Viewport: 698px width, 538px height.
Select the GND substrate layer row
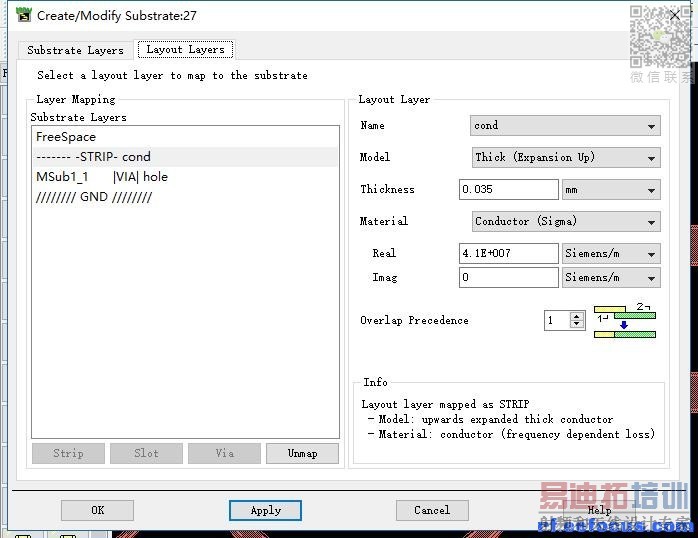(185, 197)
